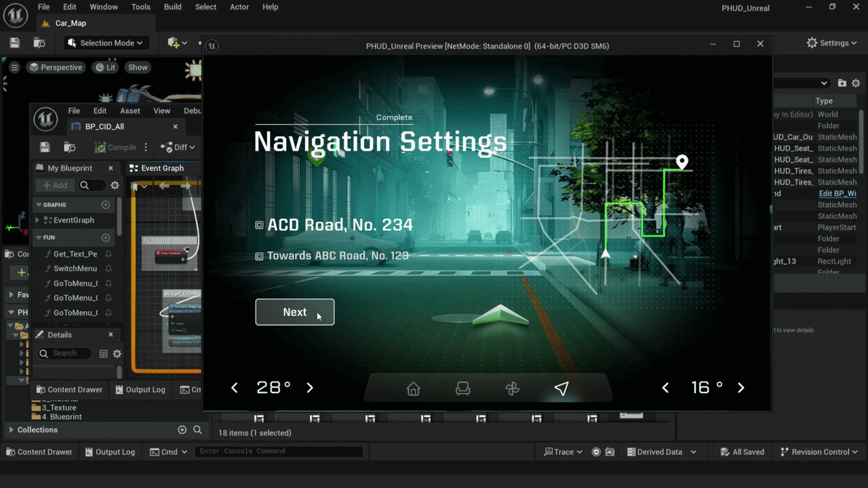Select the seat settings icon in the HUD
The image size is (868, 488).
click(x=462, y=388)
